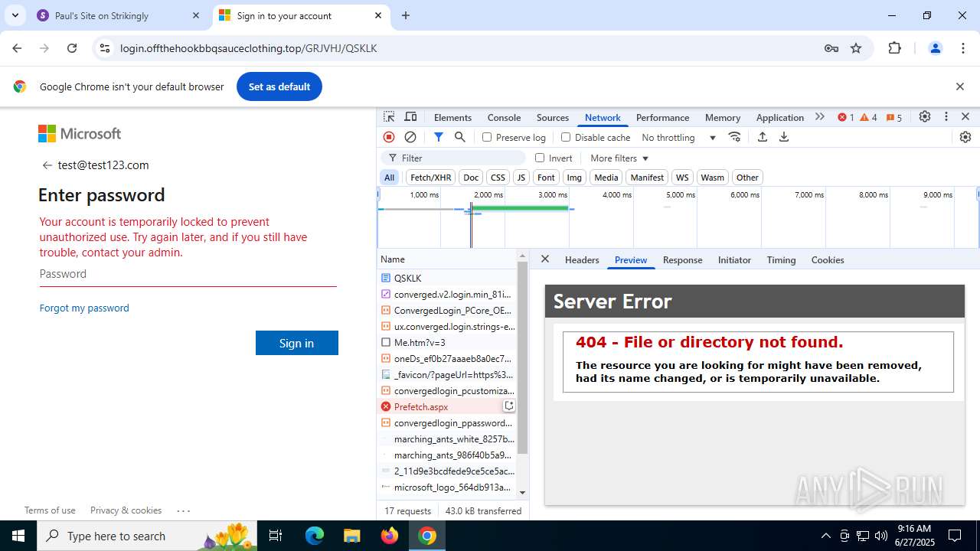980x551 pixels.
Task: Filter requests by Img type
Action: [x=574, y=178]
